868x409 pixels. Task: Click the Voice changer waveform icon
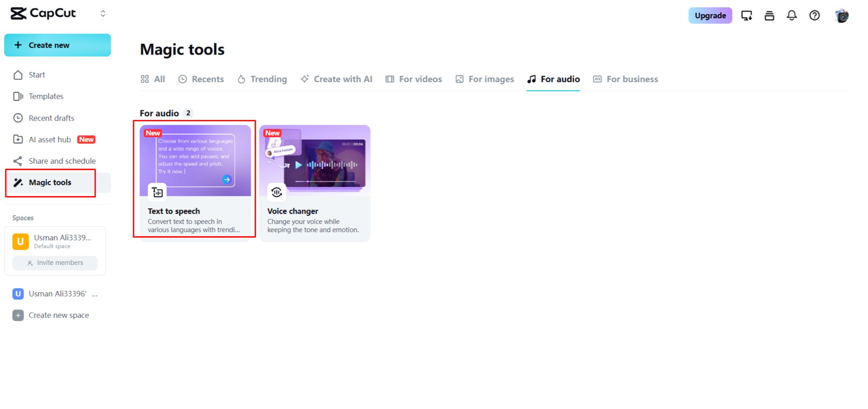coord(277,192)
